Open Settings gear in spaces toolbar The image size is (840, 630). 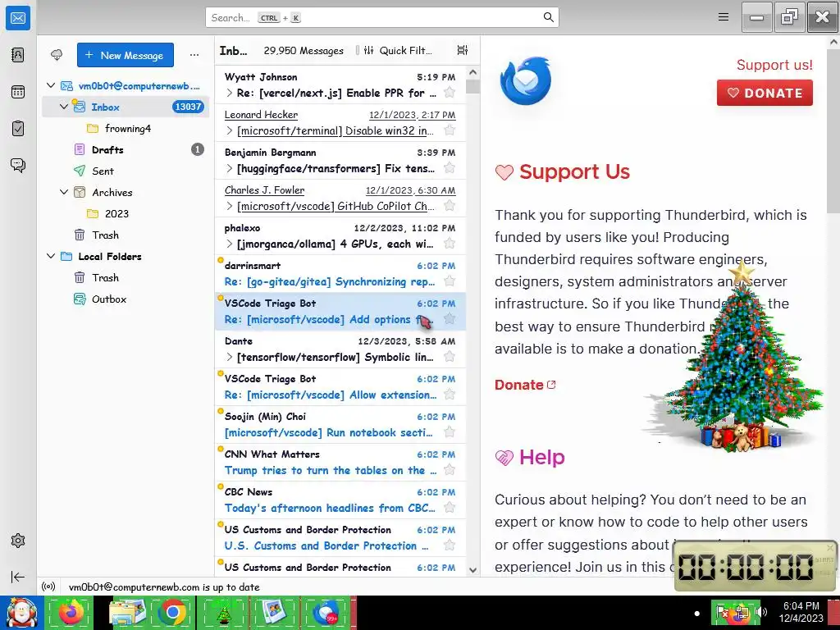(x=18, y=541)
